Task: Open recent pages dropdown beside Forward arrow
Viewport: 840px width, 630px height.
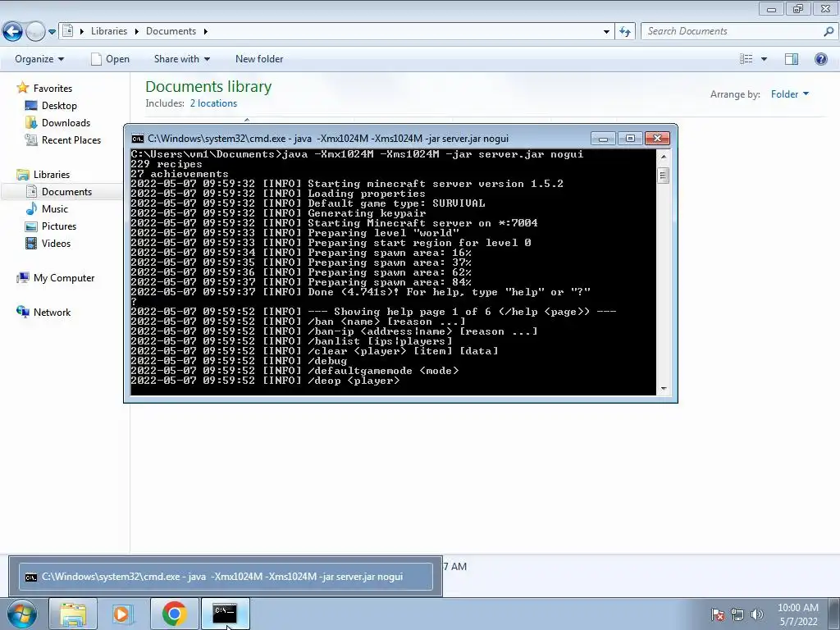Action: click(52, 32)
